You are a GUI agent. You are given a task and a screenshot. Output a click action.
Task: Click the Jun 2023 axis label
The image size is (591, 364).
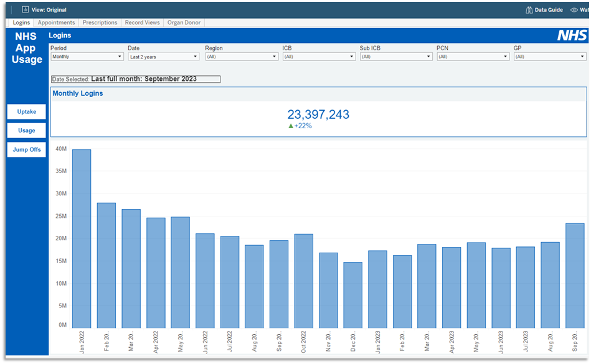click(x=501, y=342)
